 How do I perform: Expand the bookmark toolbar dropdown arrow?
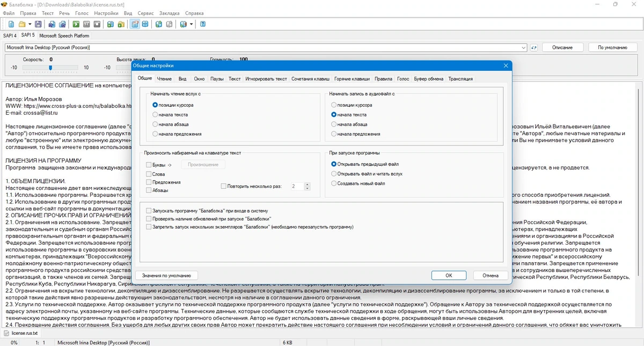[191, 24]
